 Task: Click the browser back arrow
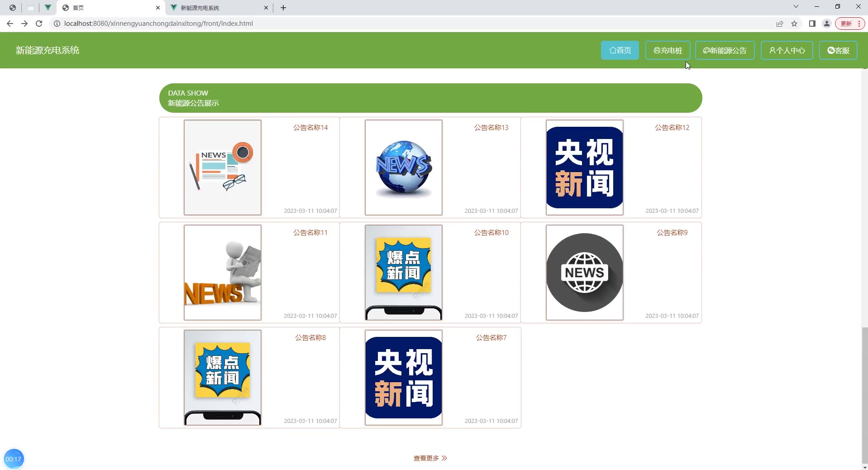(10, 24)
